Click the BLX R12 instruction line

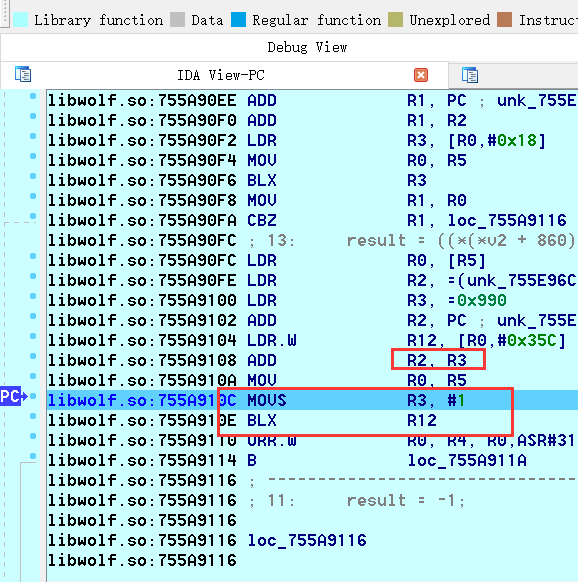pyautogui.click(x=313, y=420)
